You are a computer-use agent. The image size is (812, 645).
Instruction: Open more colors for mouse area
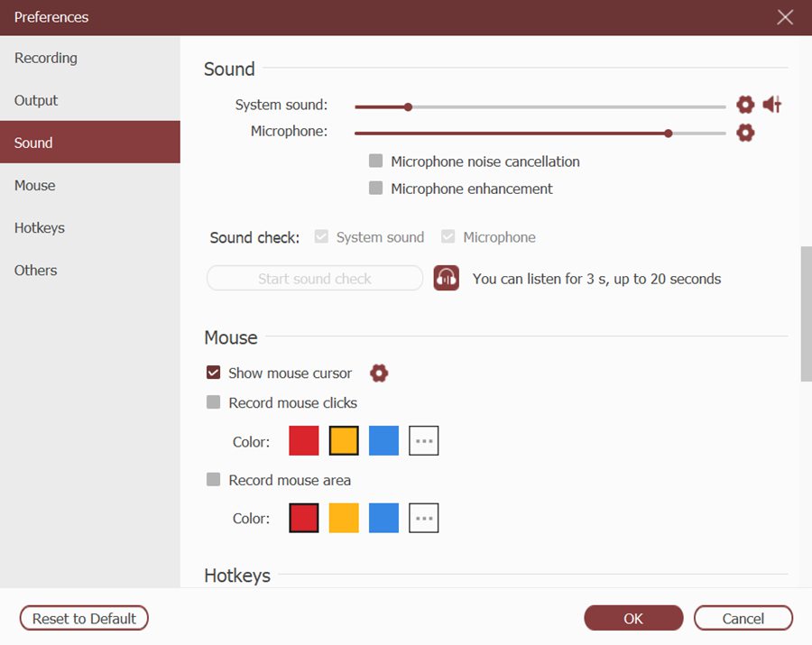423,518
